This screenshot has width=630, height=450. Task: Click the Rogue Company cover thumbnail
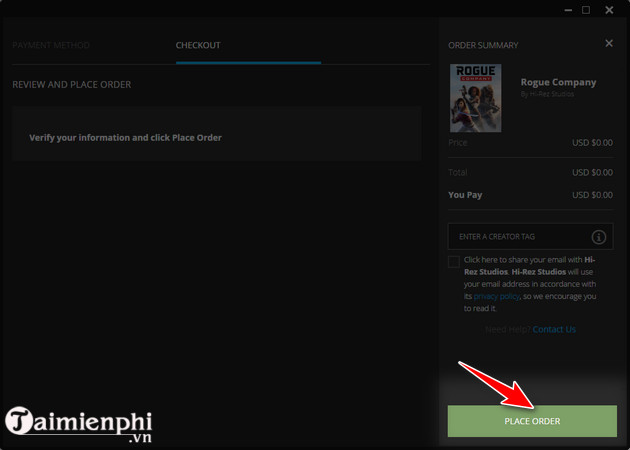(x=475, y=98)
